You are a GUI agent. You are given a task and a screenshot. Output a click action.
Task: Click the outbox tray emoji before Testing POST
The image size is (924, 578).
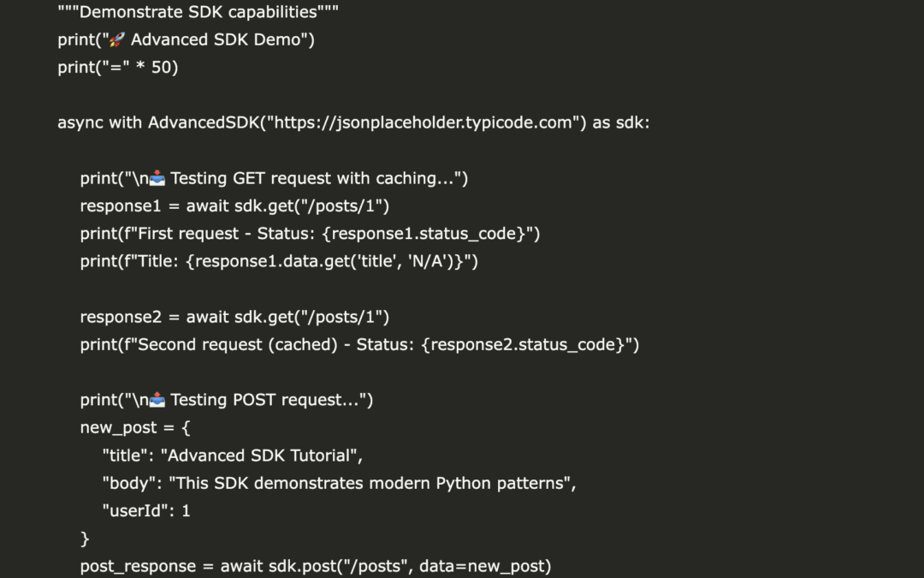click(x=157, y=400)
